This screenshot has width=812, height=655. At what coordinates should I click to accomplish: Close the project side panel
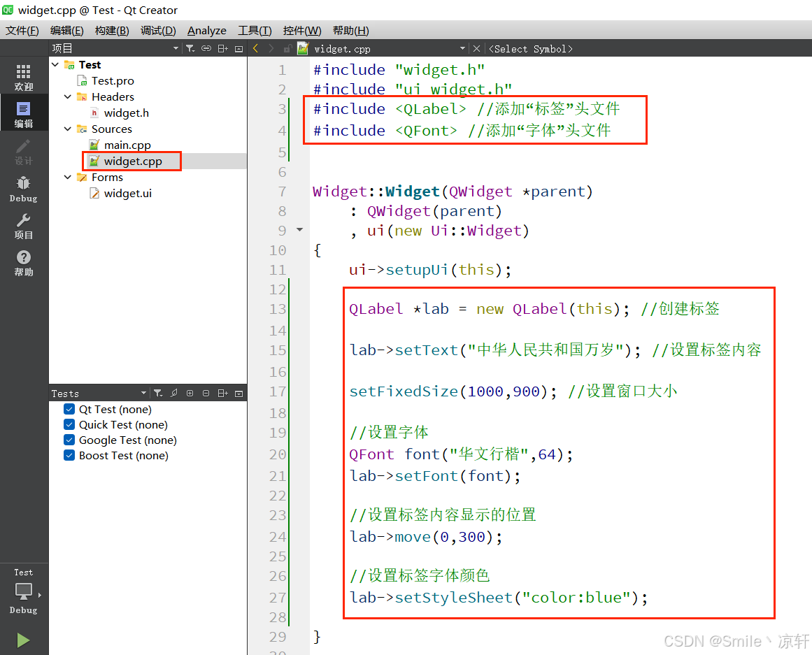click(238, 49)
